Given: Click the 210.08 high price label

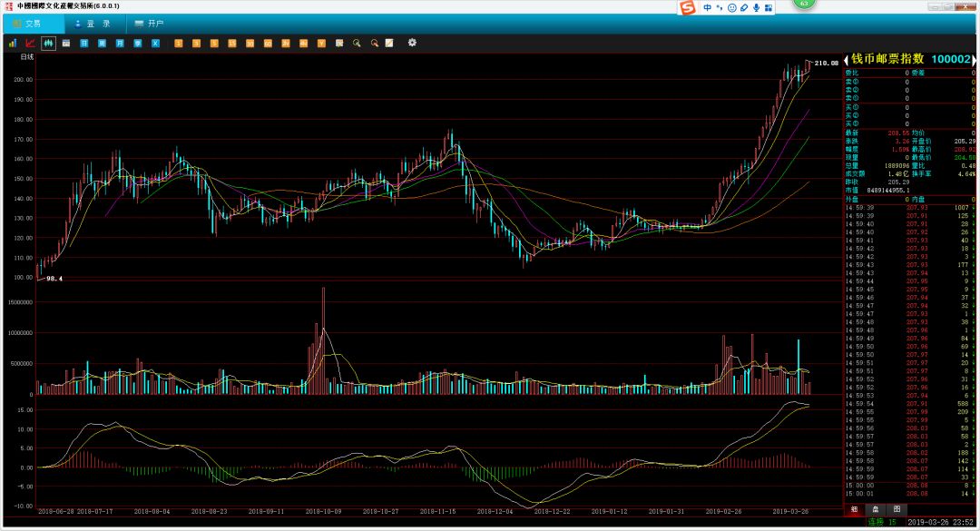Looking at the screenshot, I should (827, 64).
